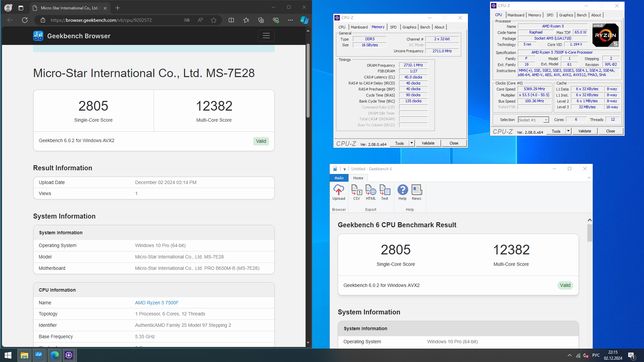Viewport: 644px width, 362px height.
Task: Export results as CSV in Geekbench 6
Action: pos(357,192)
